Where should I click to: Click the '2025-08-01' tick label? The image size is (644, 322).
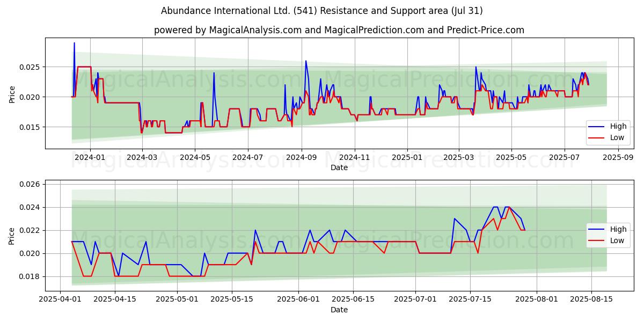[x=537, y=299]
